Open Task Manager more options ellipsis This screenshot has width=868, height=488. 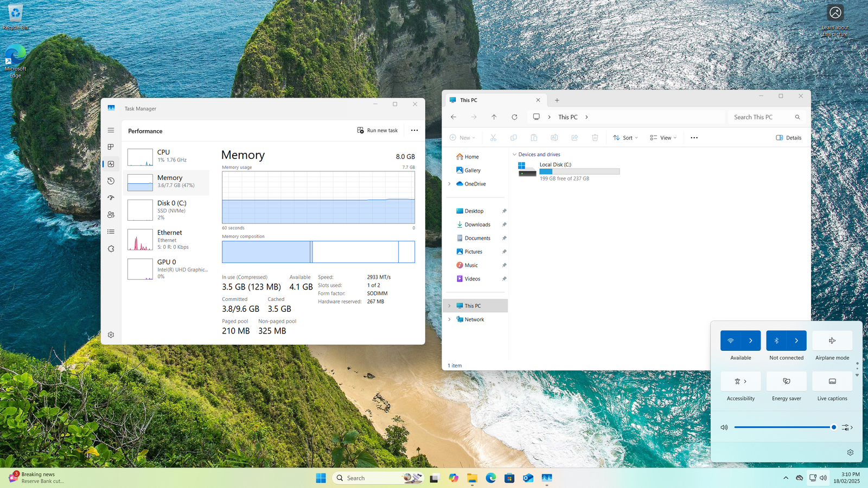tap(414, 130)
